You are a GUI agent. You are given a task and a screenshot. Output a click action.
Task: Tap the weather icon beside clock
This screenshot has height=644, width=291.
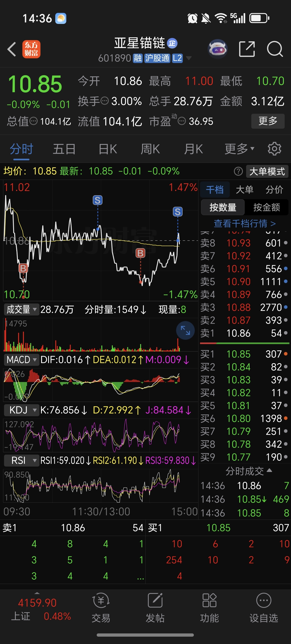click(x=61, y=18)
